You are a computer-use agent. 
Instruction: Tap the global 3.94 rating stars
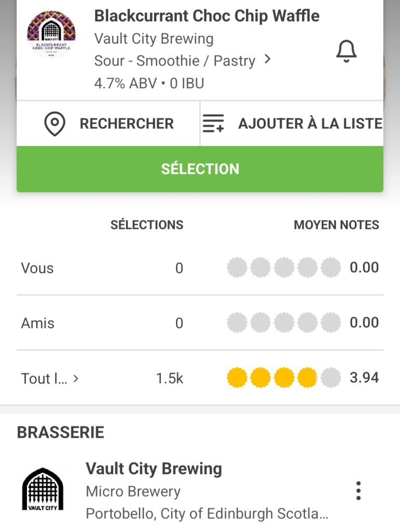click(x=283, y=378)
